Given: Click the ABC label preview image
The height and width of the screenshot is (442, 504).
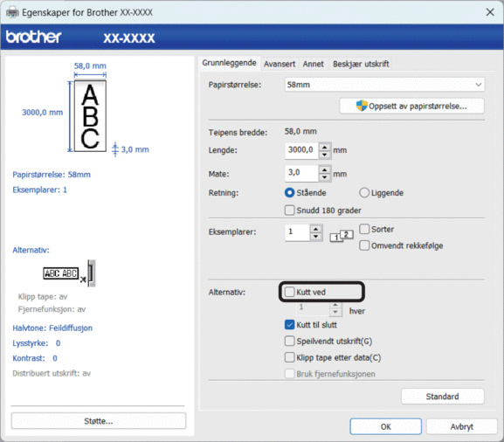Looking at the screenshot, I should tap(90, 116).
